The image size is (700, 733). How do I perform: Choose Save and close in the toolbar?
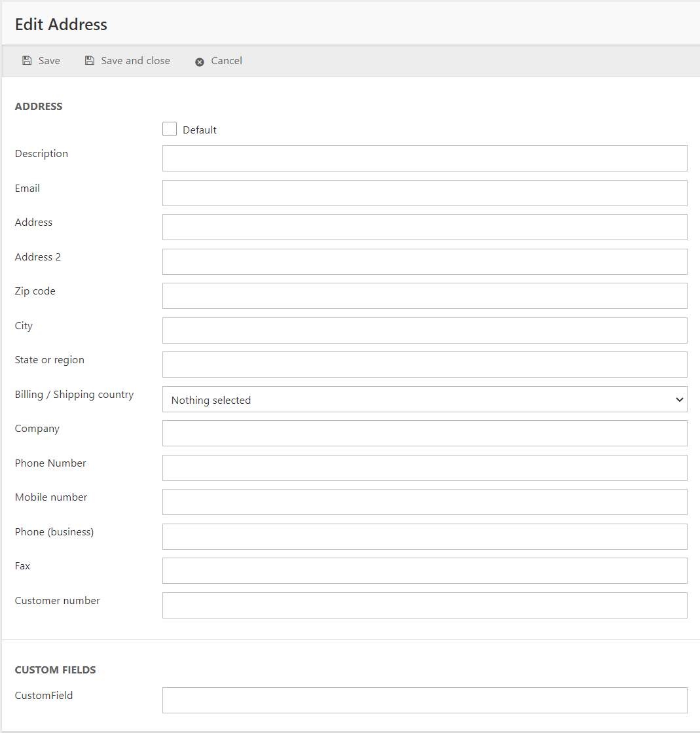pyautogui.click(x=135, y=61)
